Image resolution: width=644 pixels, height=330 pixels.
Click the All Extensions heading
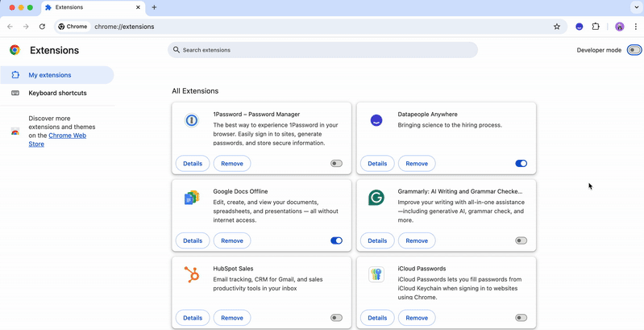(195, 91)
